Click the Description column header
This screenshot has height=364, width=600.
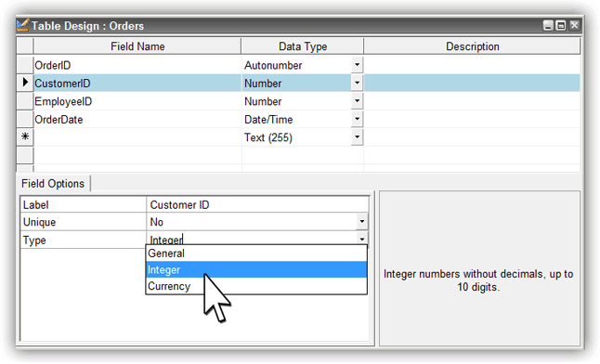[x=472, y=46]
